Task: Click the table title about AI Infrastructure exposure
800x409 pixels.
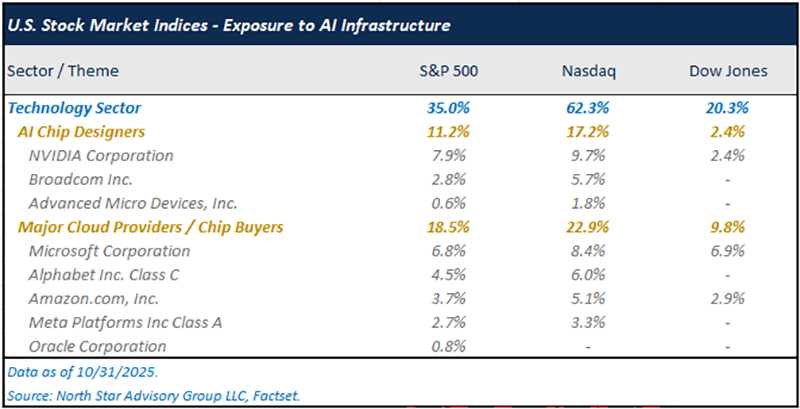Action: [228, 24]
